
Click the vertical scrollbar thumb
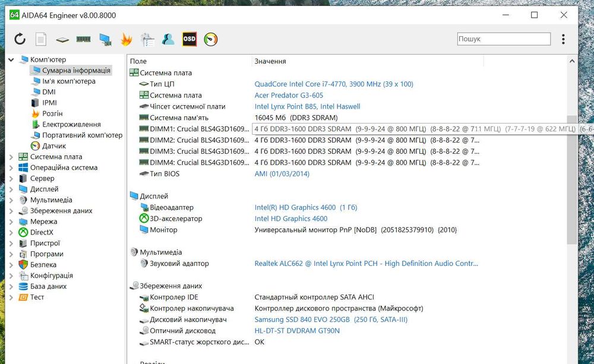[x=572, y=180]
